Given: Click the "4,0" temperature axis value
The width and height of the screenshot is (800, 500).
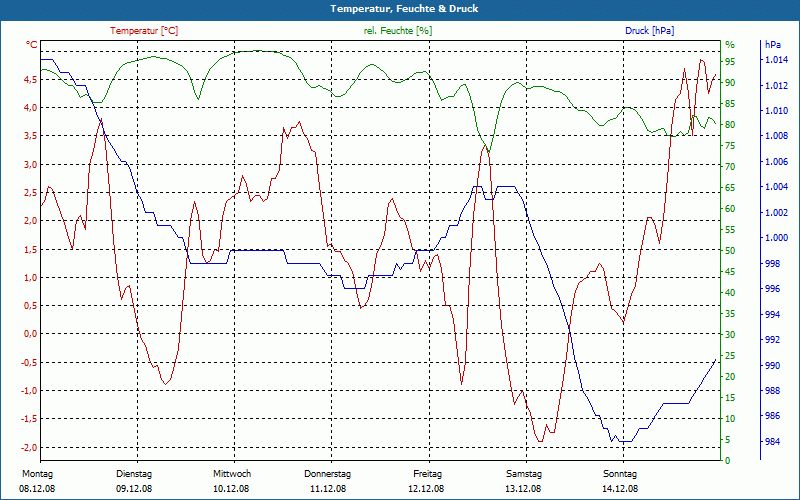Looking at the screenshot, I should coord(31,108).
